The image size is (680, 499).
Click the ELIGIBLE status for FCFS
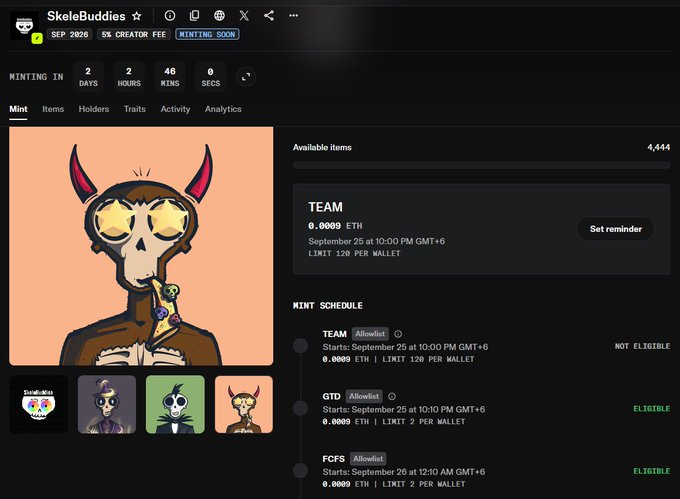[651, 471]
